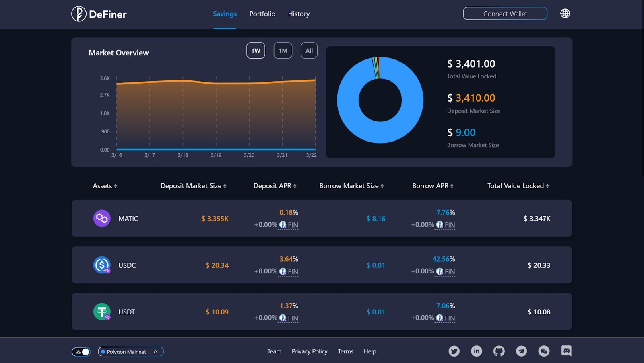Viewport: 644px width, 363px height.
Task: Click USDC total value locked $ 20.33
Action: 539,265
